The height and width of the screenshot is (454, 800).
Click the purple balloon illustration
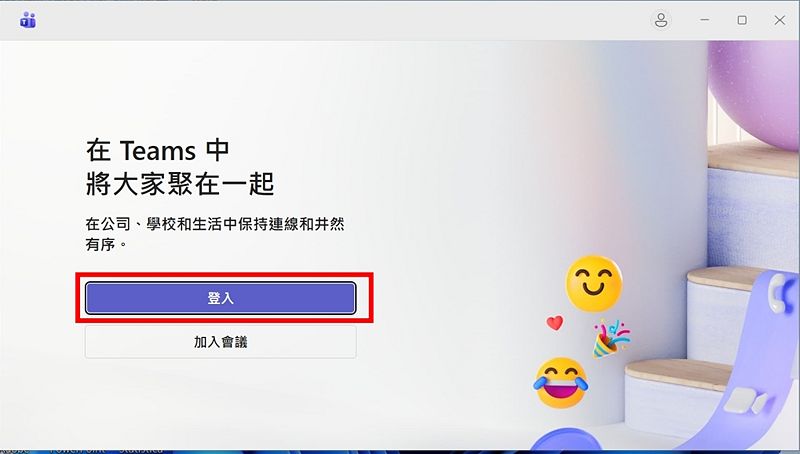point(753,92)
